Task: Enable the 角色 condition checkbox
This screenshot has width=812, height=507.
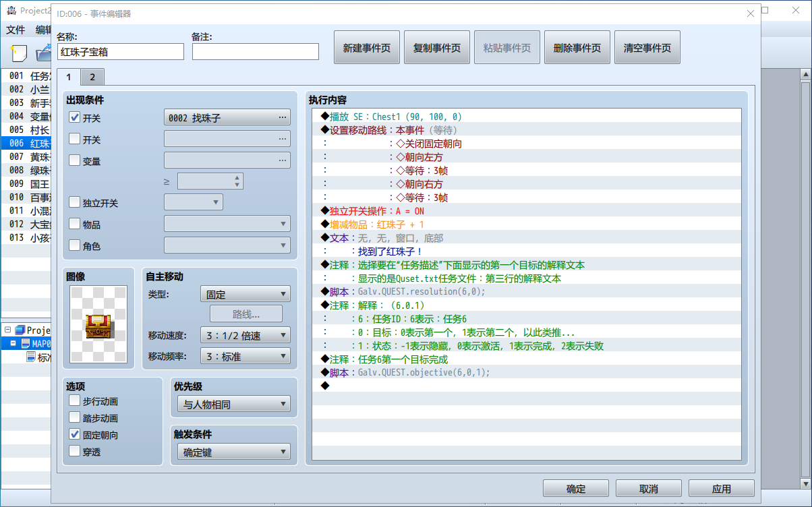Action: click(x=75, y=245)
